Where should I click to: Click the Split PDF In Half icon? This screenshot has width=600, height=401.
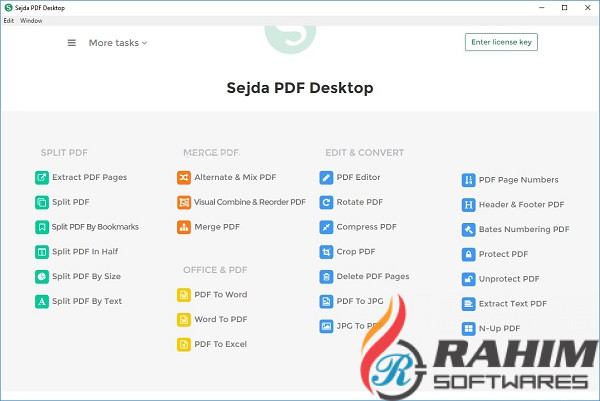coord(42,252)
